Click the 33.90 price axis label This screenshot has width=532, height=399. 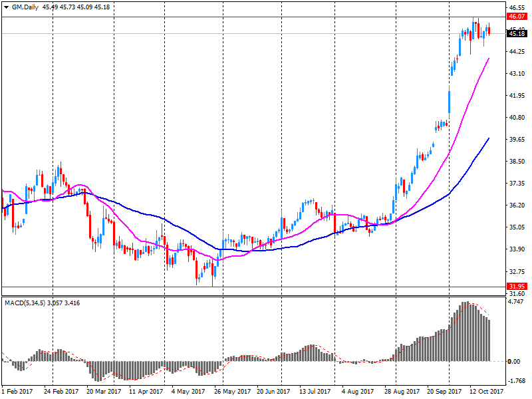click(x=517, y=249)
